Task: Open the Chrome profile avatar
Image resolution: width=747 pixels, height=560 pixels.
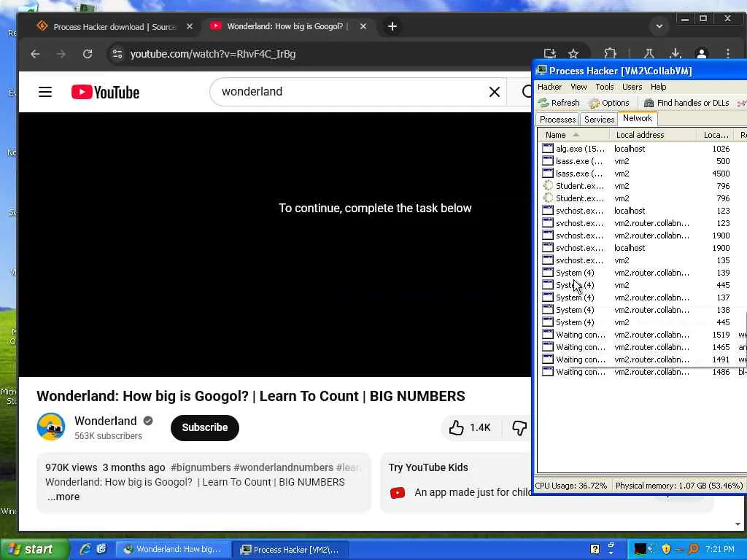Action: click(x=701, y=54)
